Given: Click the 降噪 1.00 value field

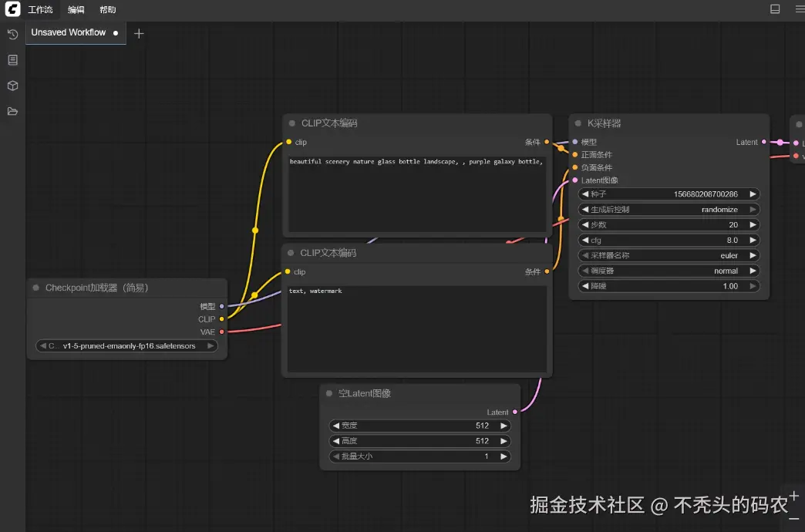Looking at the screenshot, I should (x=669, y=286).
